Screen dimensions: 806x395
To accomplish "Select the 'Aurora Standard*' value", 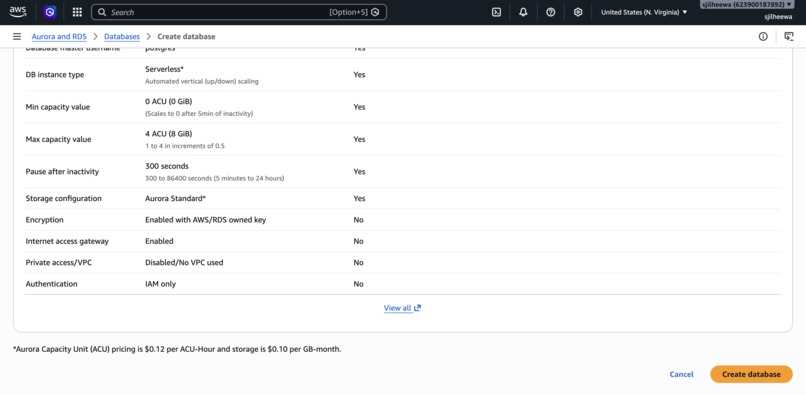I will coord(175,199).
